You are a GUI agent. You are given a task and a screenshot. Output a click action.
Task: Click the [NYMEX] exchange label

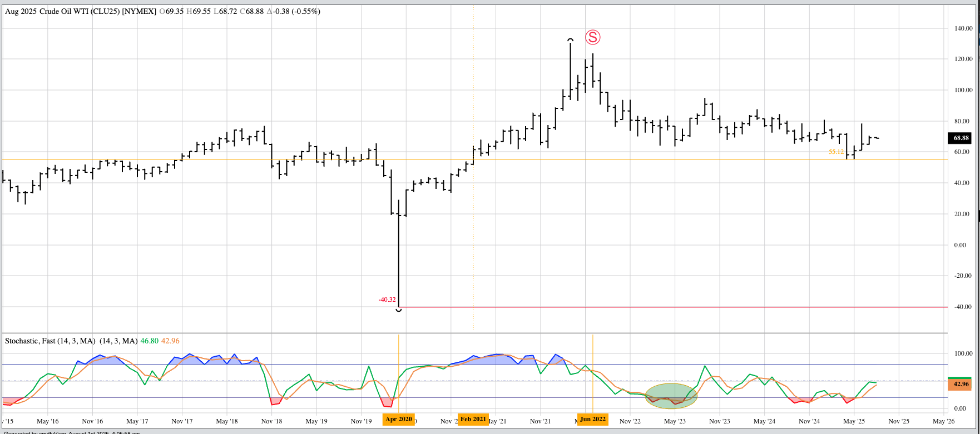(139, 11)
